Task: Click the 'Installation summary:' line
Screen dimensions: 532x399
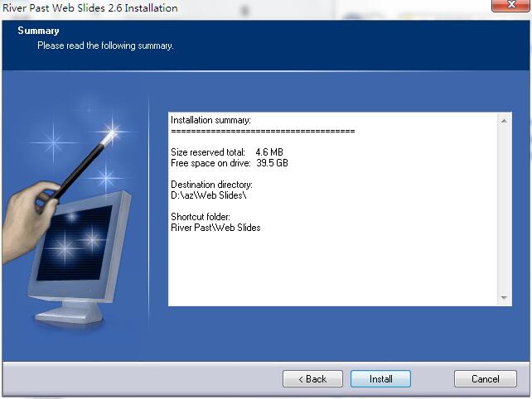Action: (210, 120)
